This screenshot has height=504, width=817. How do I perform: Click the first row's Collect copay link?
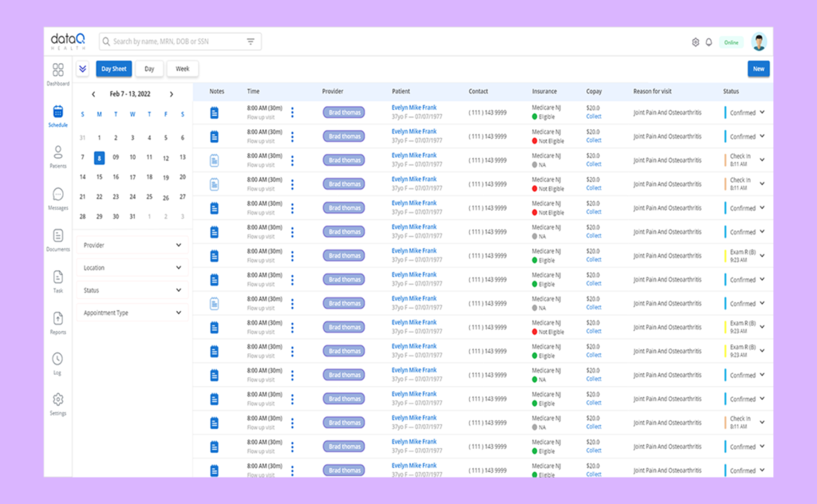pos(594,116)
